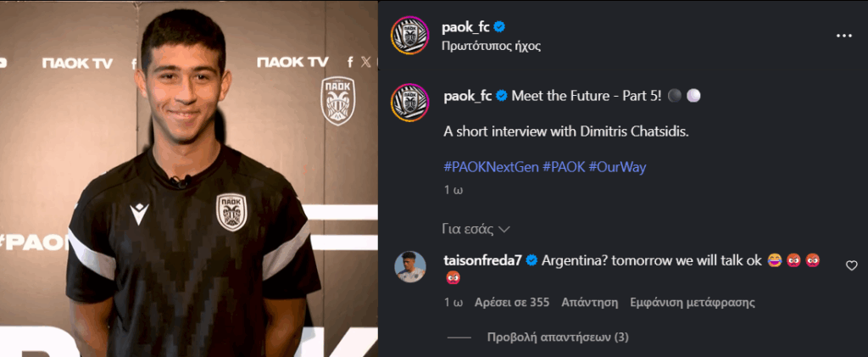Click the paok_fc username in the header
The width and height of the screenshot is (868, 357).
pos(465,28)
